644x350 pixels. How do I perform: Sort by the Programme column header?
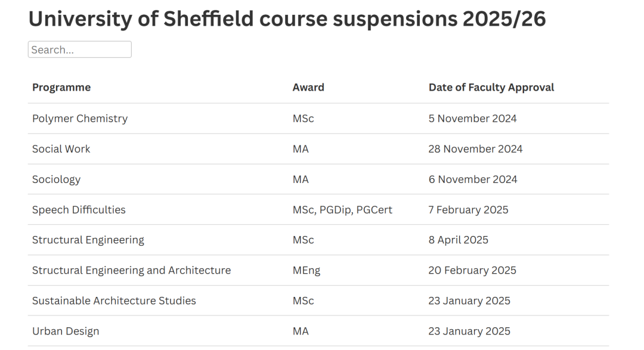point(61,88)
